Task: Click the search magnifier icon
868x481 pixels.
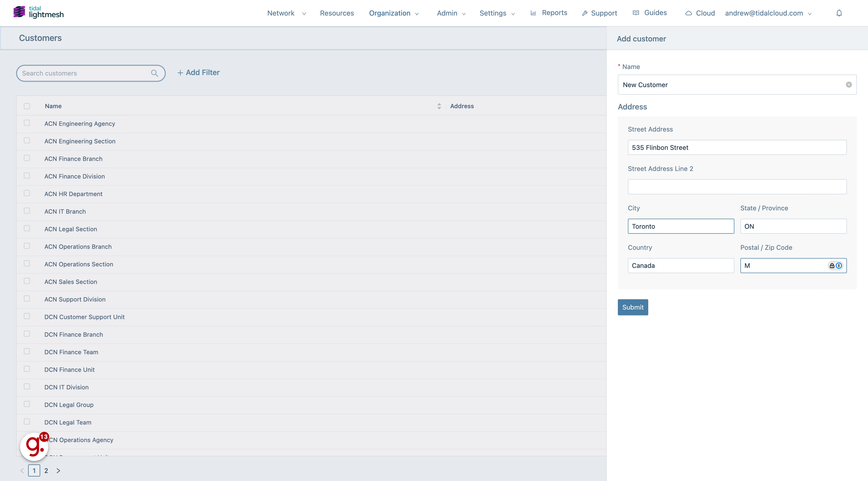Action: [x=154, y=73]
